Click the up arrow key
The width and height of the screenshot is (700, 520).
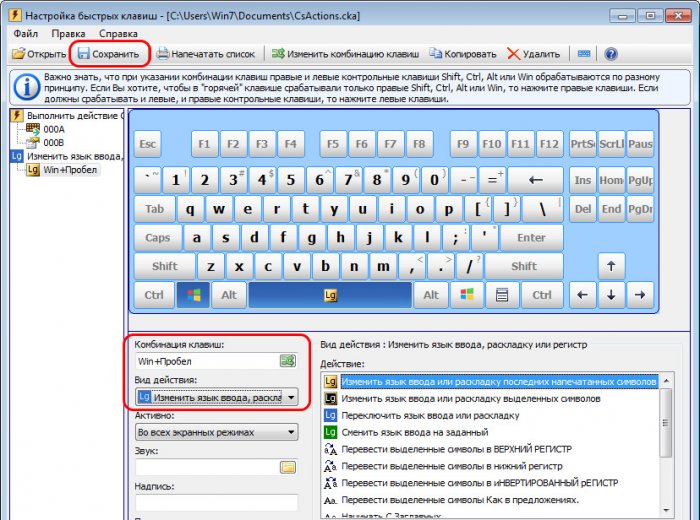(x=611, y=266)
